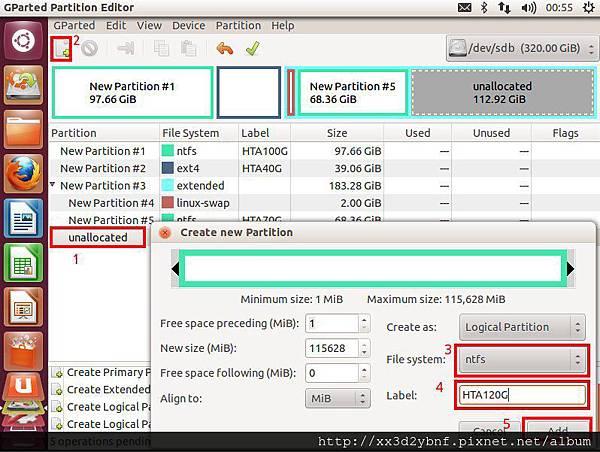Undo last operation with orange arrow
This screenshot has height=452, width=600.
[225, 49]
